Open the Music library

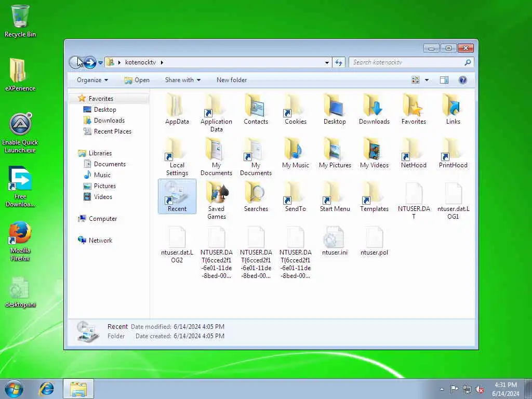tap(102, 175)
